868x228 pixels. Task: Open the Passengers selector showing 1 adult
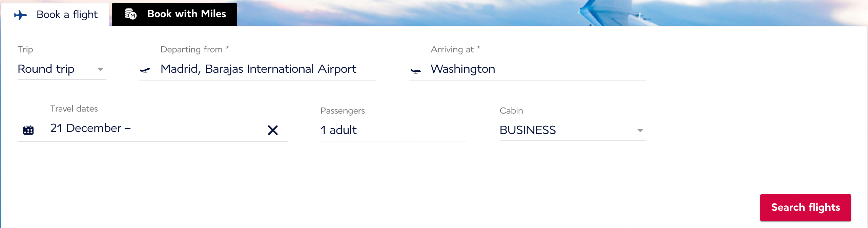point(339,130)
